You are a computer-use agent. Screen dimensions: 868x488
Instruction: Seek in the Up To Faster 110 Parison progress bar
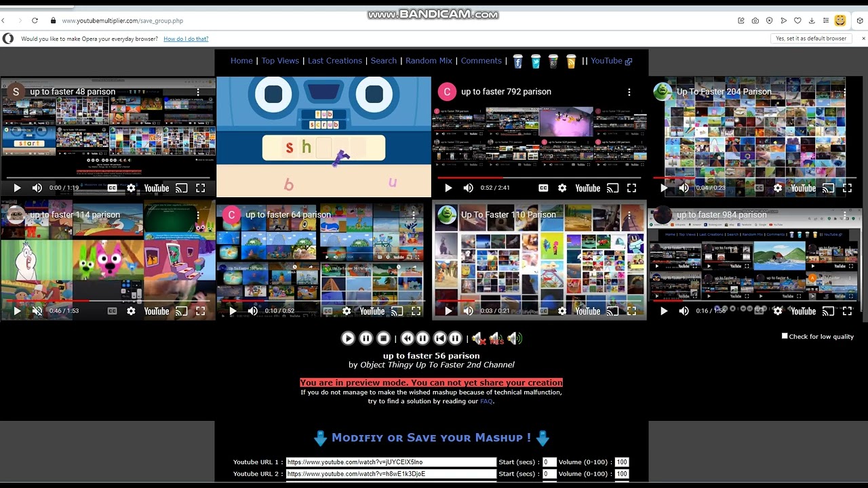539,300
